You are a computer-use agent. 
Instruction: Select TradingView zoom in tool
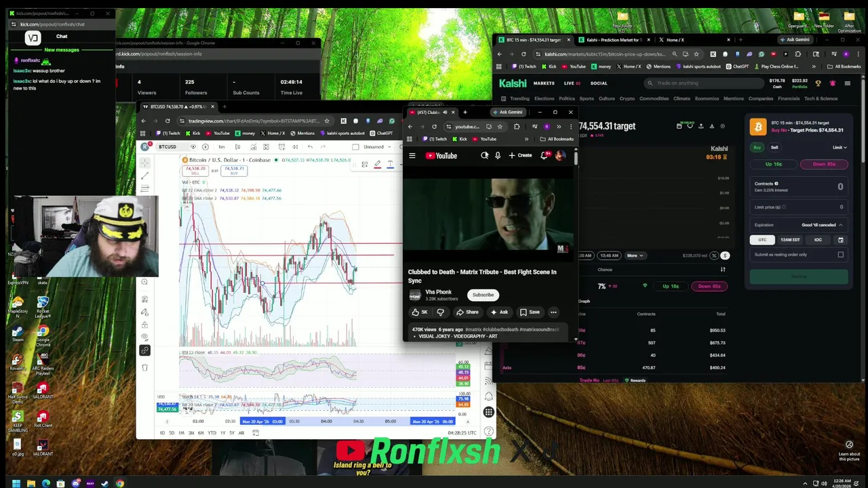click(144, 282)
